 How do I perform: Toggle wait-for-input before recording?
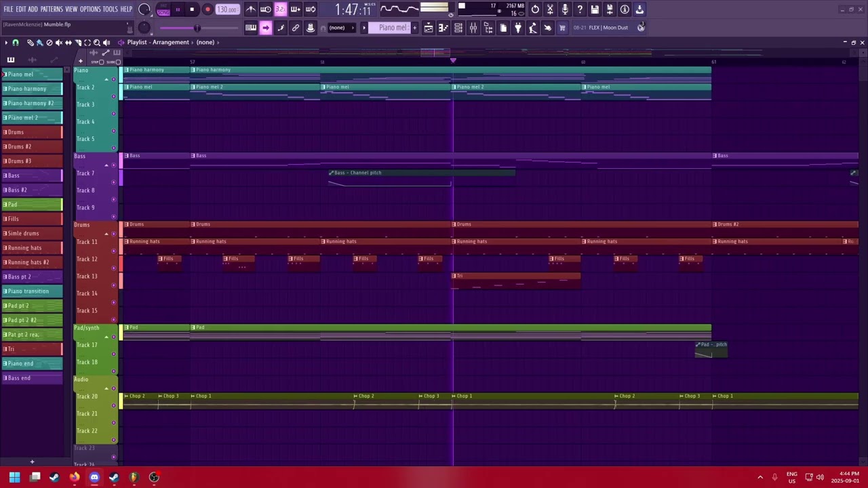[266, 9]
